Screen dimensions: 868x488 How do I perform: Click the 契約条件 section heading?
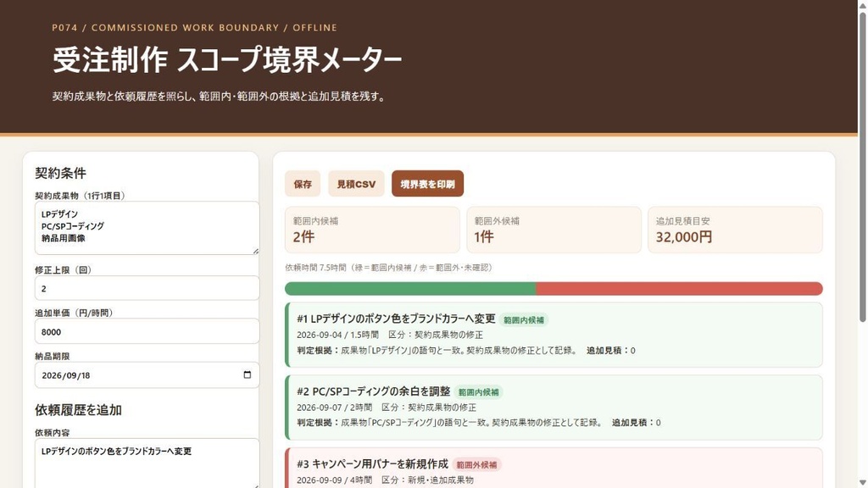click(60, 173)
